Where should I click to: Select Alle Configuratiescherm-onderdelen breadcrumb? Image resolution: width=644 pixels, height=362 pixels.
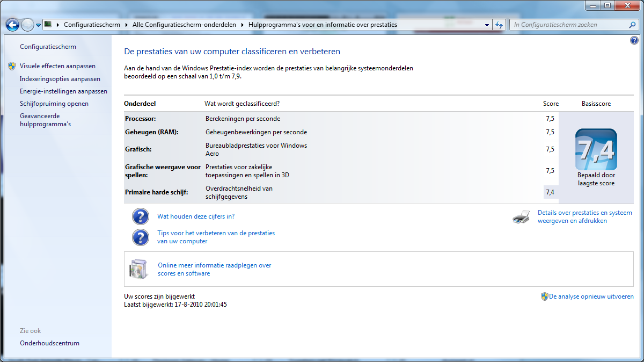(x=184, y=25)
